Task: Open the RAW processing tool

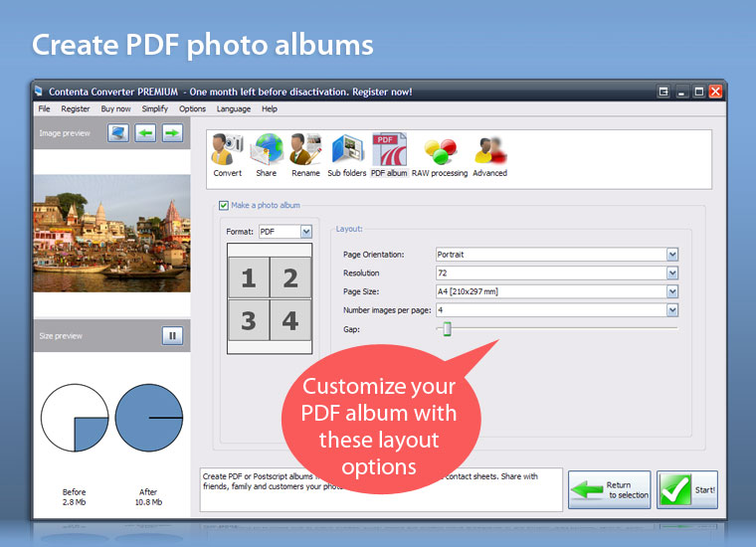Action: 440,155
